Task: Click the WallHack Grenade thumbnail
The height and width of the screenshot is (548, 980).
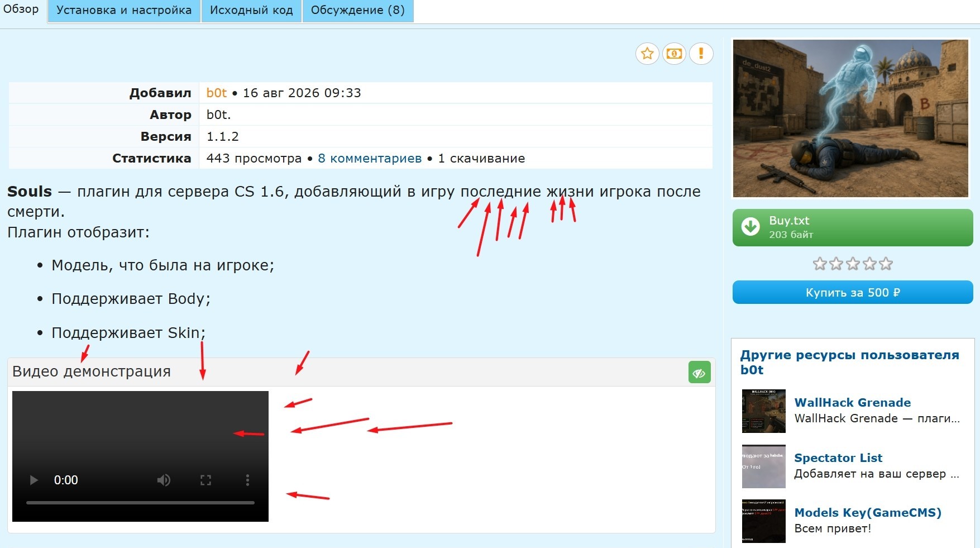Action: point(763,411)
